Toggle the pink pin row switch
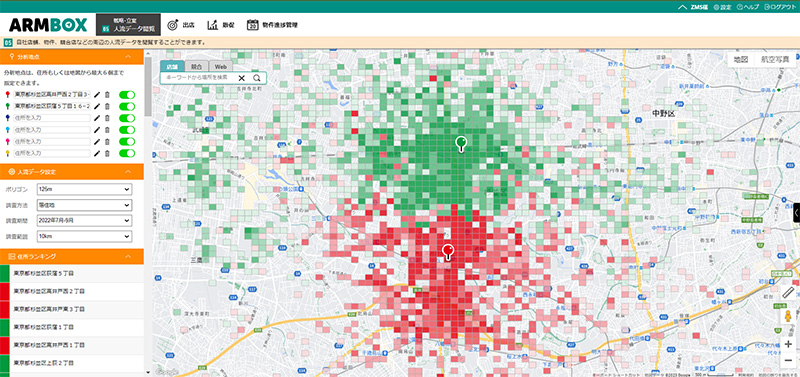 coord(127,141)
